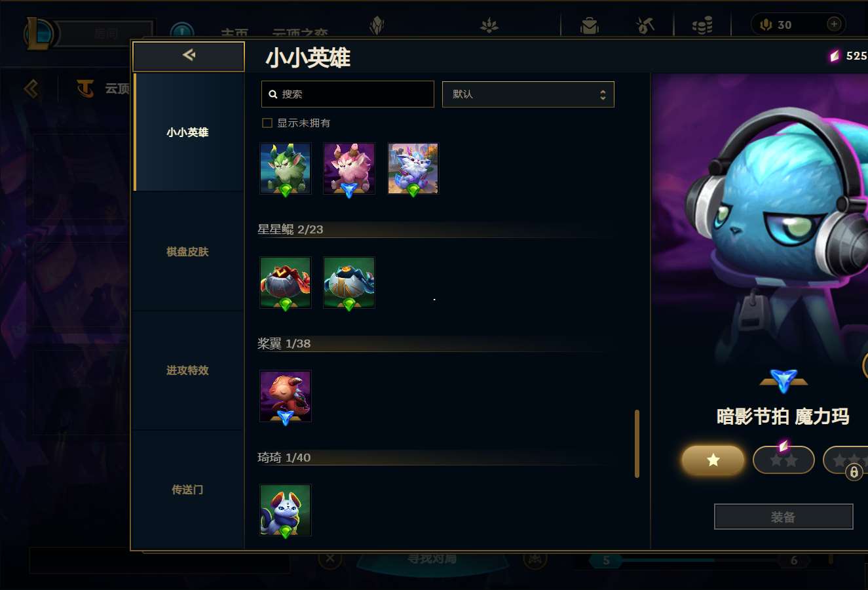Select the red Hauntling thumbnail under 星星鲲

pos(285,283)
